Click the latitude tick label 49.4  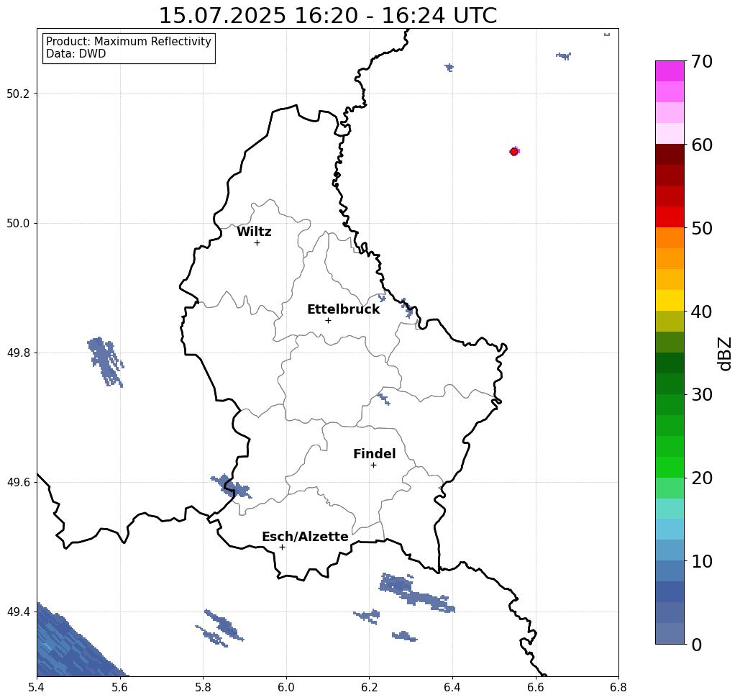[17, 612]
